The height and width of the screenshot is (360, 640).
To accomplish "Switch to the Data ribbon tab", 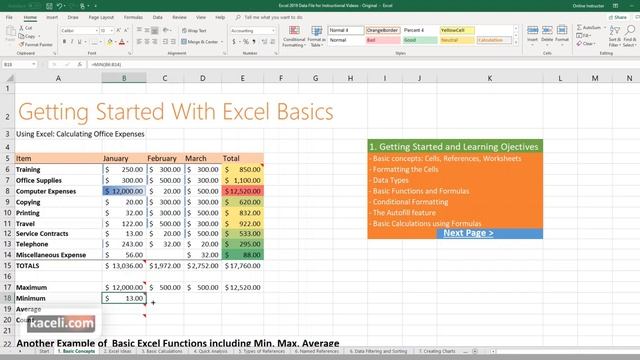I will 158,18.
